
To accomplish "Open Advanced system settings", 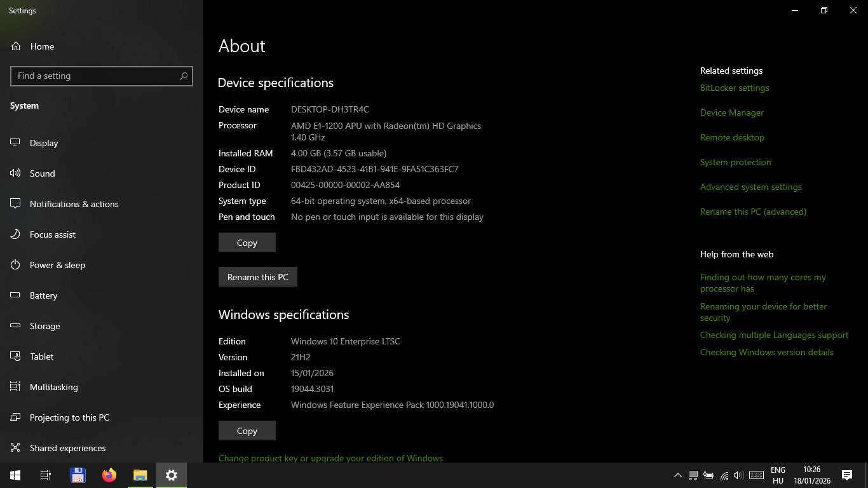I will (x=751, y=187).
